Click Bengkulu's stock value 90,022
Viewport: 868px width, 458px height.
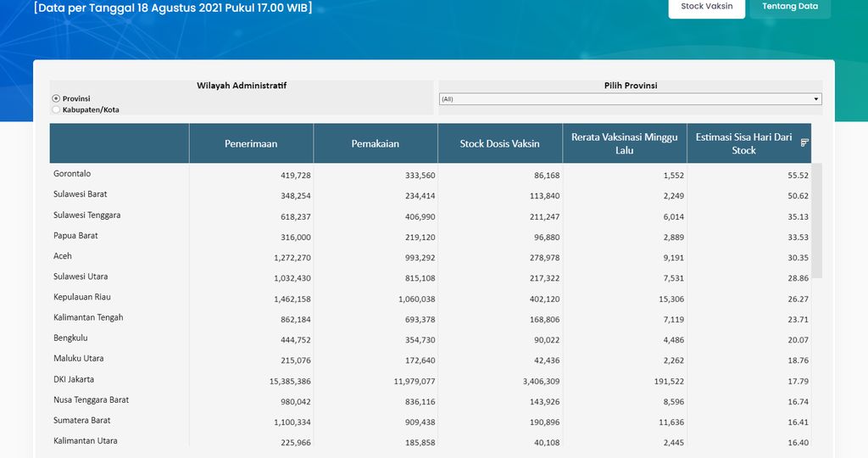547,340
